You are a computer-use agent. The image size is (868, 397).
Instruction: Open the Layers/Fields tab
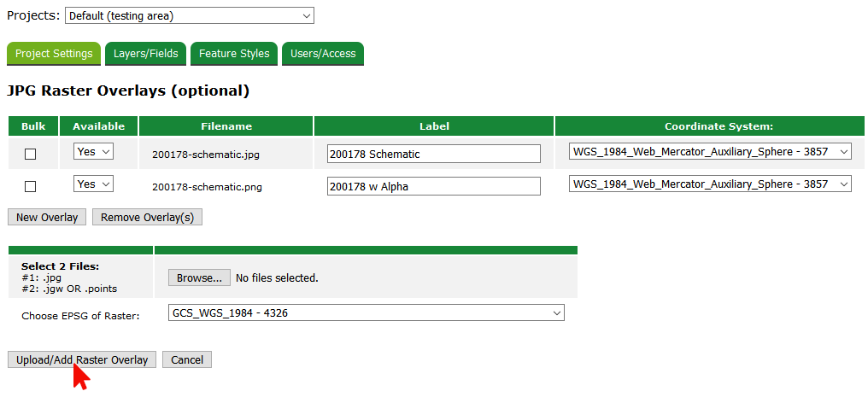(x=145, y=54)
